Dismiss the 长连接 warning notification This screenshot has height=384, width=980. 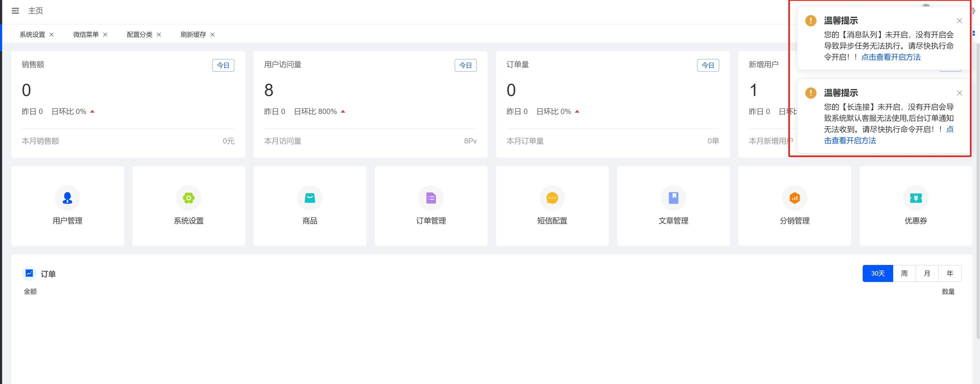pyautogui.click(x=960, y=93)
